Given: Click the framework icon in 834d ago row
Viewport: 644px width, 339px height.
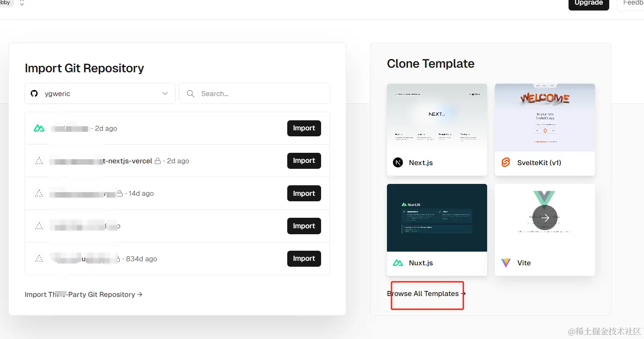Looking at the screenshot, I should 39,259.
